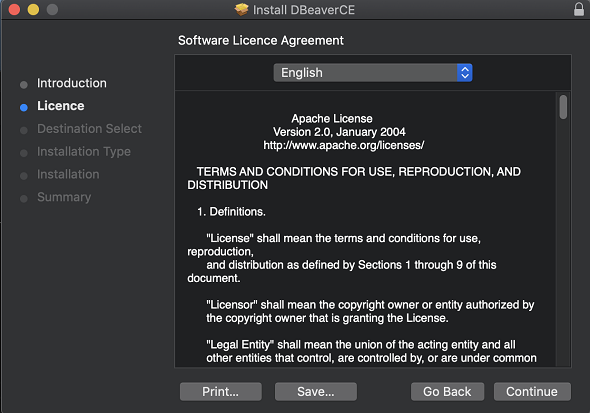Click the Save... button

click(x=316, y=392)
